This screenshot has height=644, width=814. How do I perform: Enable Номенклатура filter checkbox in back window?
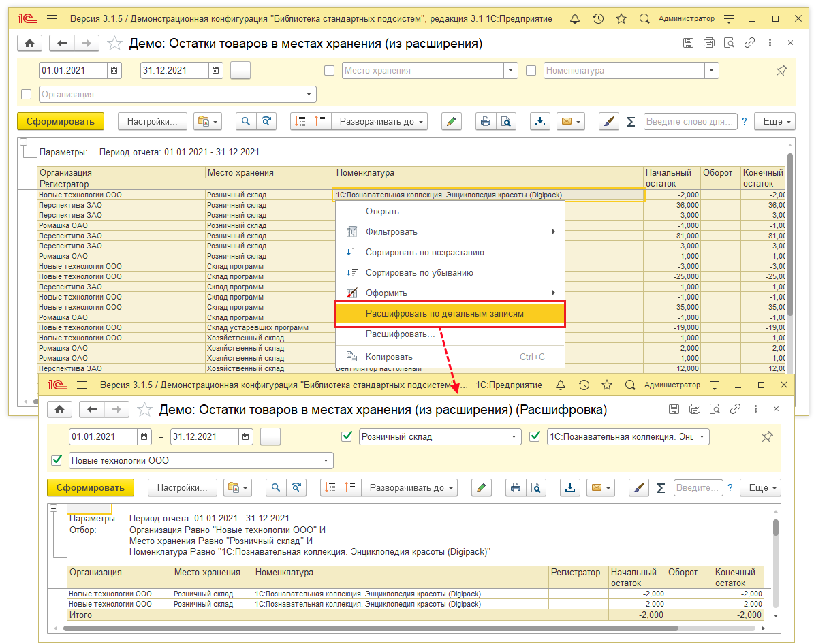pos(531,71)
